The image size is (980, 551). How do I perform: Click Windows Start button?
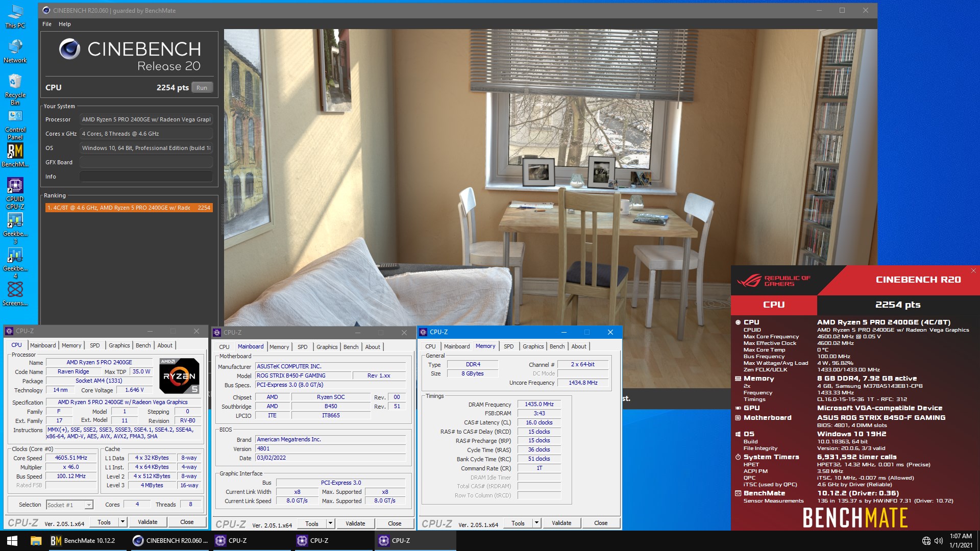point(12,541)
